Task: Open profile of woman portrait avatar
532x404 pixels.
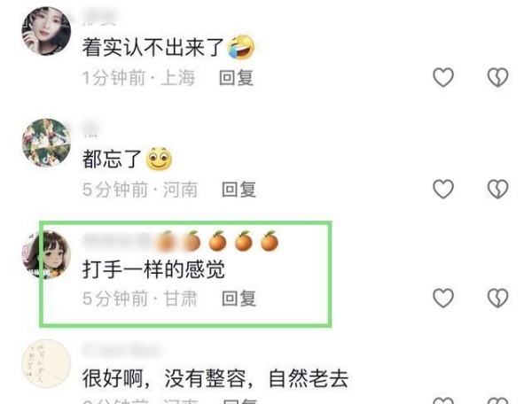Action: 46,31
